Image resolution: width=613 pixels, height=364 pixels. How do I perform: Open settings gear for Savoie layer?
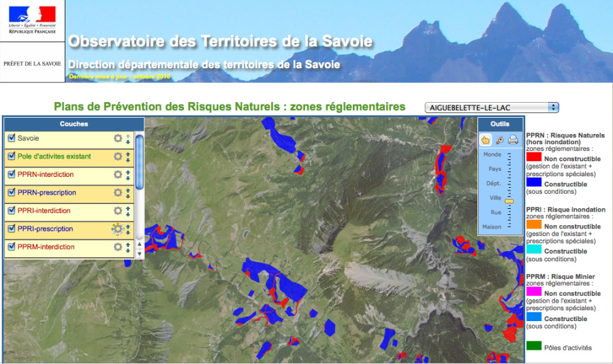pos(118,138)
